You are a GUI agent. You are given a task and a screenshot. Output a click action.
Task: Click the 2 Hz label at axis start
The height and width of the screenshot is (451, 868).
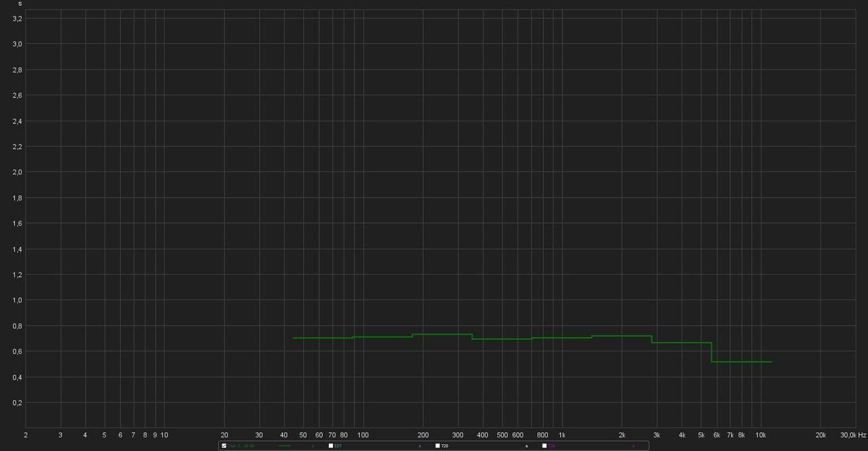(x=26, y=435)
